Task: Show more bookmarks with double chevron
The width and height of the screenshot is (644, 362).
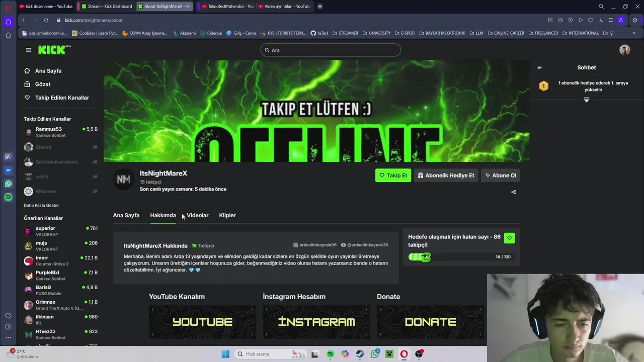Action: pyautogui.click(x=634, y=33)
